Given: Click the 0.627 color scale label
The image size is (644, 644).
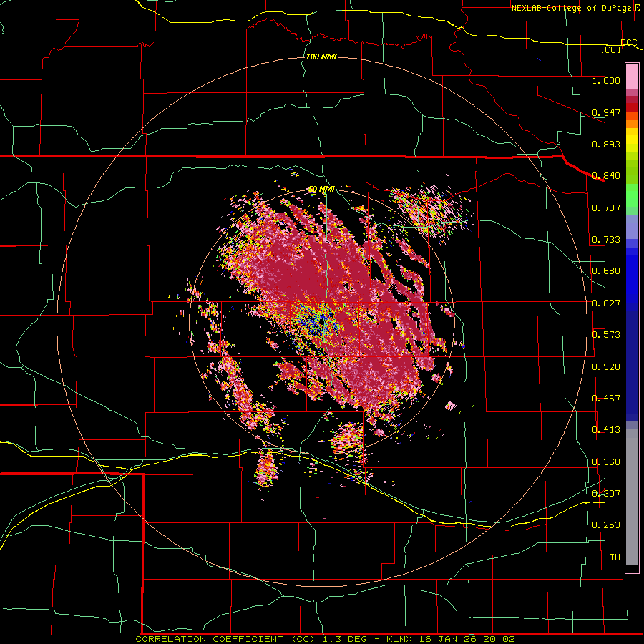Looking at the screenshot, I should 606,303.
